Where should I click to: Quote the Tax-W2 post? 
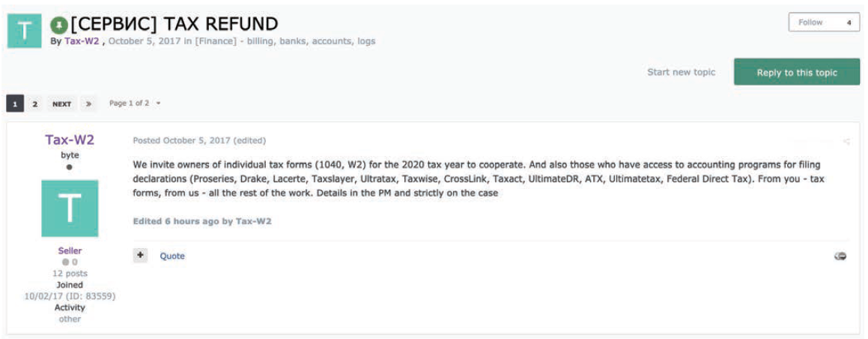(172, 256)
